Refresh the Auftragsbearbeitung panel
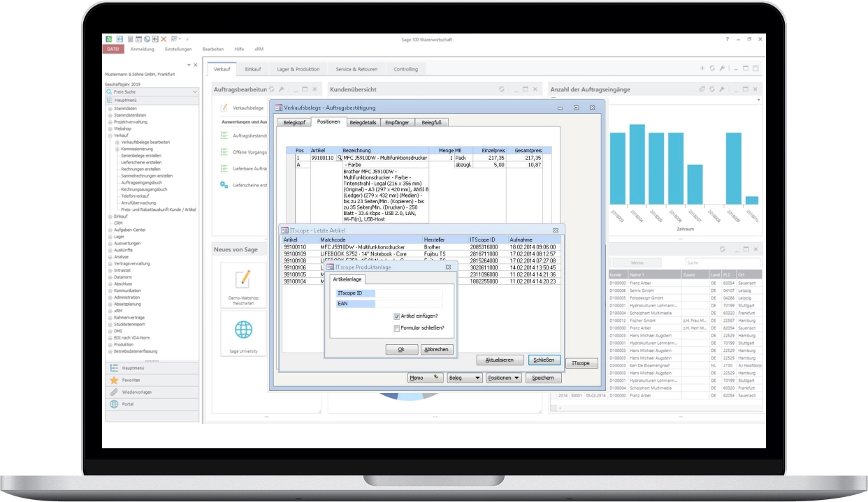The height and width of the screenshot is (502, 868). coord(271,89)
